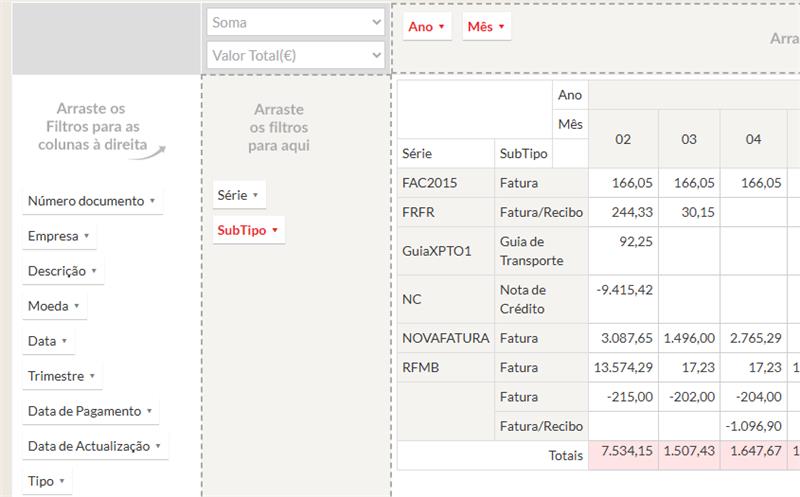Open the Tipo field filter
800x497 pixels.
(47, 481)
